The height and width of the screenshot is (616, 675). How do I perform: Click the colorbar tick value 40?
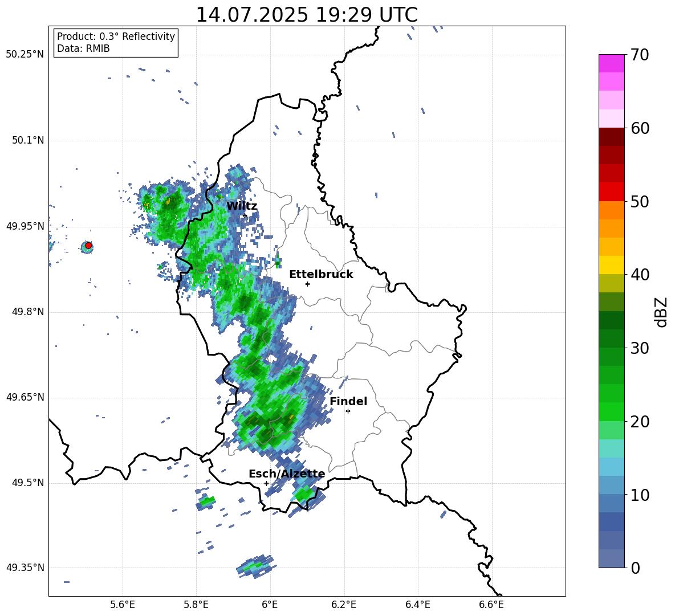click(x=640, y=275)
